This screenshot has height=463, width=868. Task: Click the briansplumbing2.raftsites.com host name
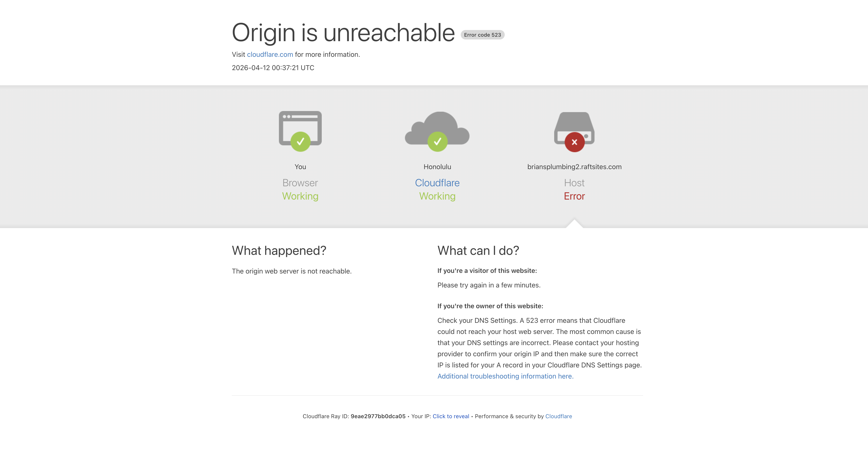coord(574,167)
